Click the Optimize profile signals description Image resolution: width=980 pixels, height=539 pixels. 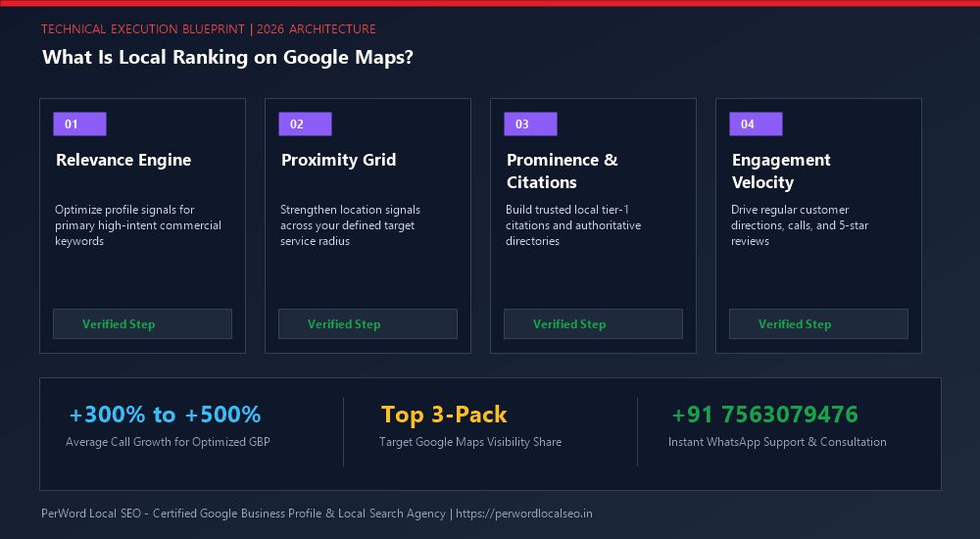click(x=138, y=225)
